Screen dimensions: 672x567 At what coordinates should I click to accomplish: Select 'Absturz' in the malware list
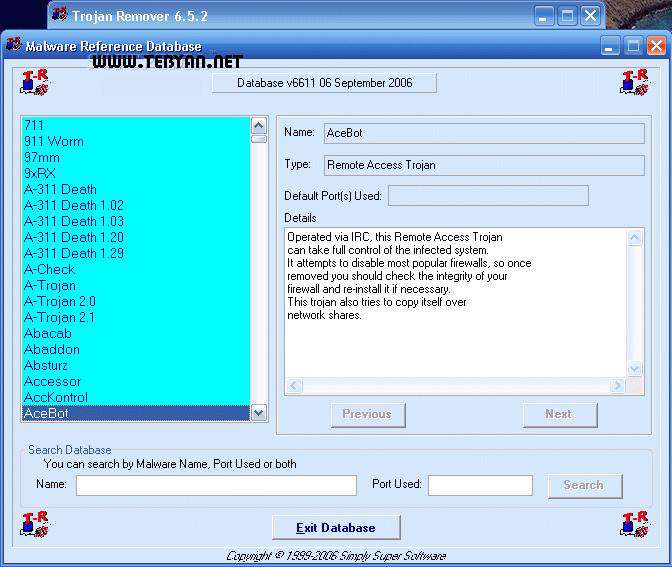coord(135,365)
